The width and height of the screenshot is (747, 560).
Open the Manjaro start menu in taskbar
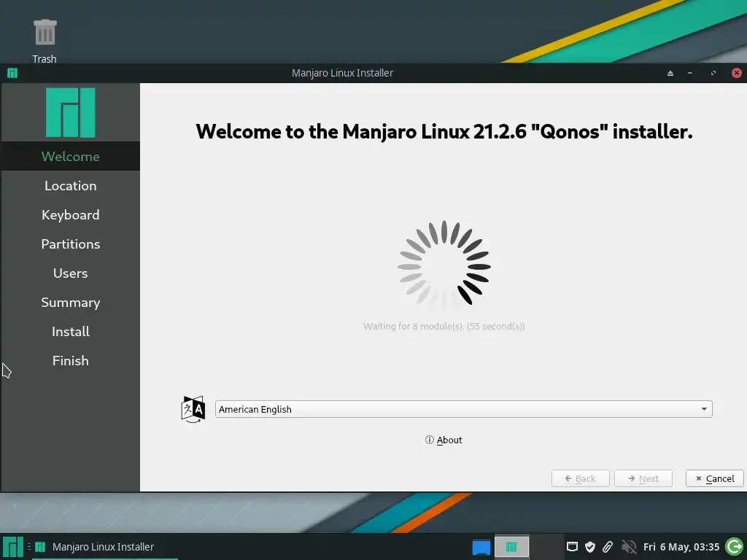pyautogui.click(x=12, y=547)
